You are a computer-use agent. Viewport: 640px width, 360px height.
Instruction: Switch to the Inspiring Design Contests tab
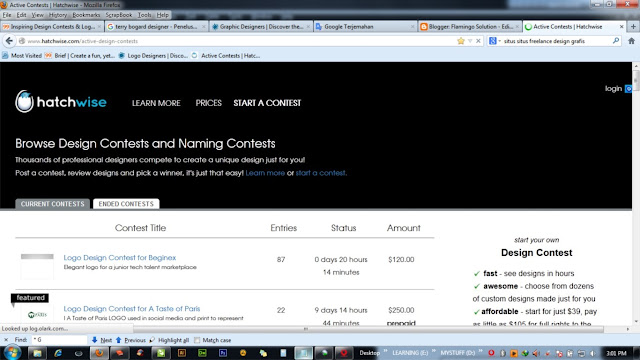coord(51,27)
